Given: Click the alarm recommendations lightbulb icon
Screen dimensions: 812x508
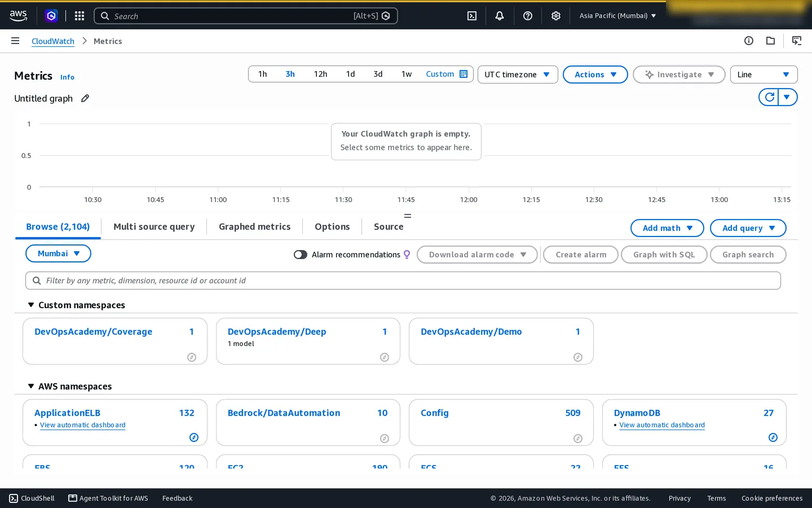Looking at the screenshot, I should tap(407, 255).
